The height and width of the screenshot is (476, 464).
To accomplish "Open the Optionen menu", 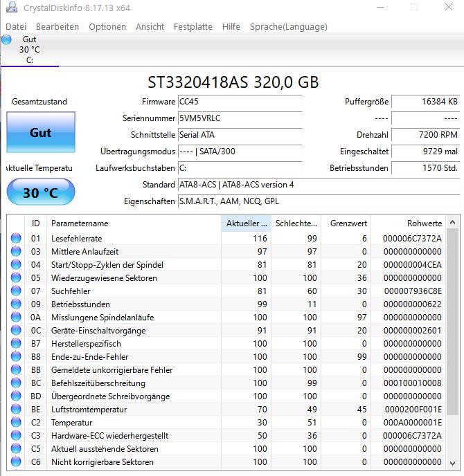I will pyautogui.click(x=107, y=27).
